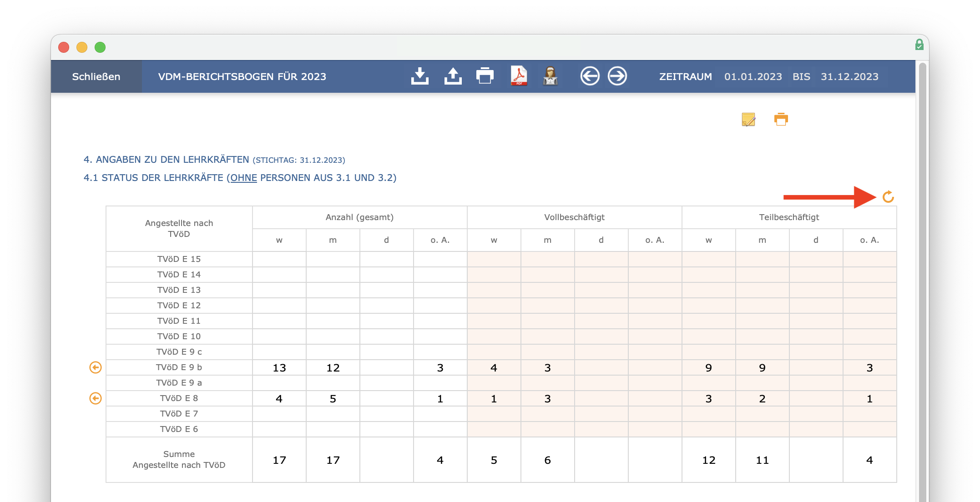Click the Schließen button
Screen dimensions: 980x502
[96, 76]
